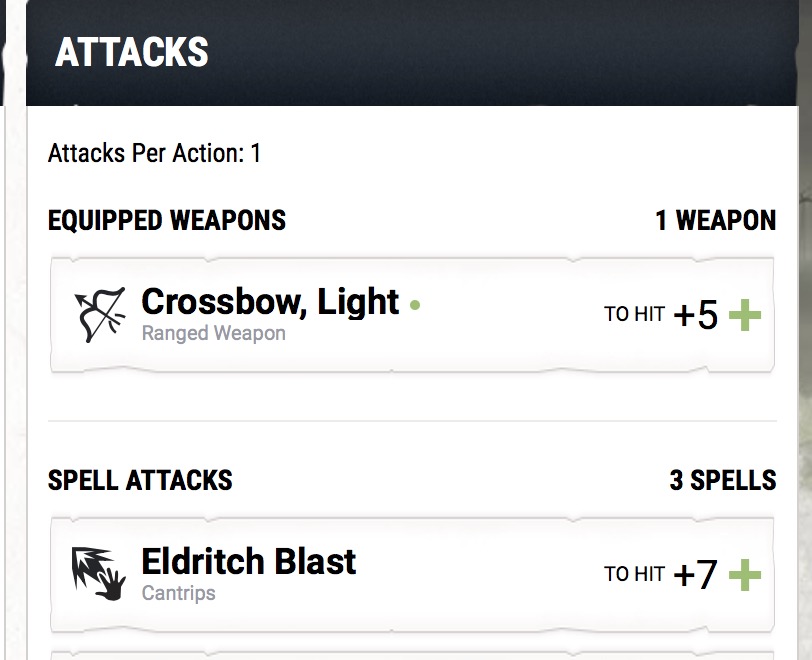Open the Eldritch Blast spell name

tap(249, 561)
